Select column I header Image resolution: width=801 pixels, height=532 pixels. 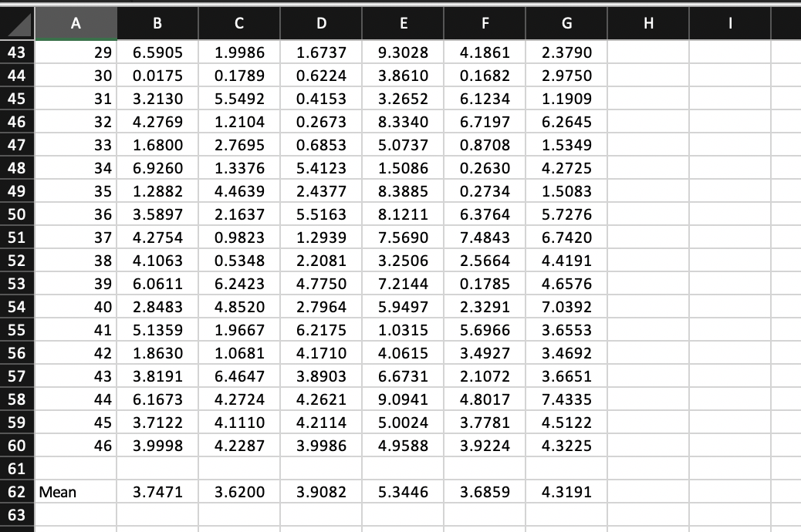click(730, 23)
